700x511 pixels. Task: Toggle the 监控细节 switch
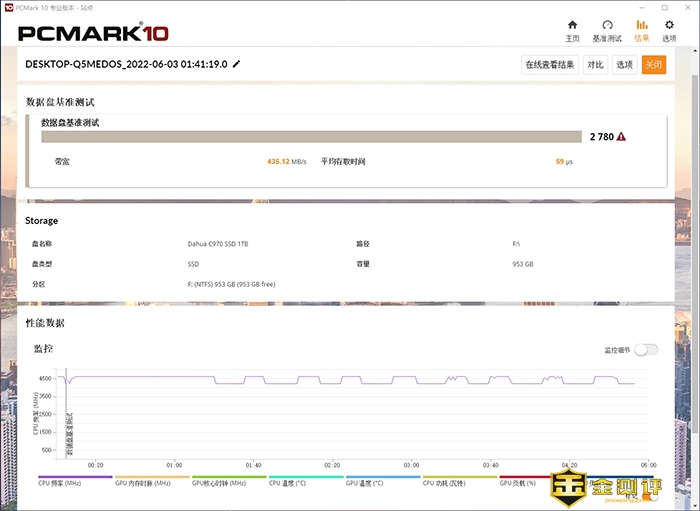pos(646,349)
